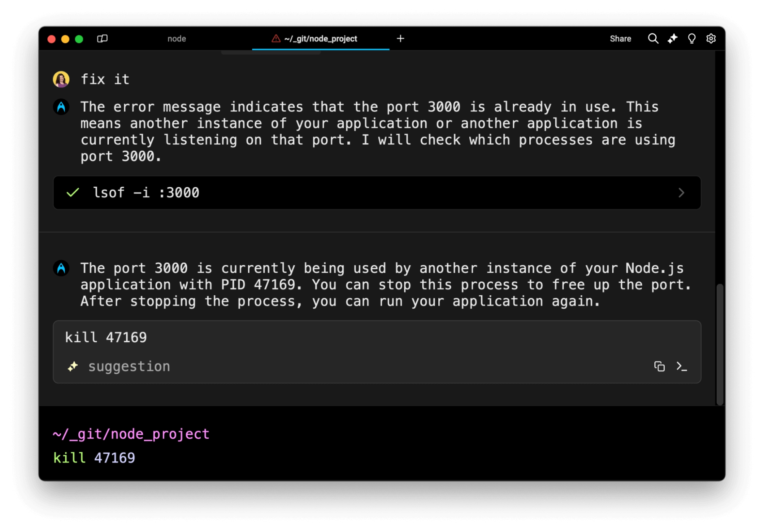764x532 pixels.
Task: Open the lightbulb resource center icon
Action: (x=691, y=39)
